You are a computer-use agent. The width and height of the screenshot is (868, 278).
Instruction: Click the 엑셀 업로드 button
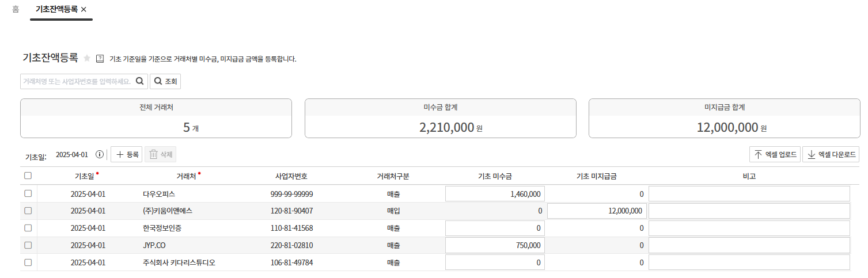click(x=775, y=154)
